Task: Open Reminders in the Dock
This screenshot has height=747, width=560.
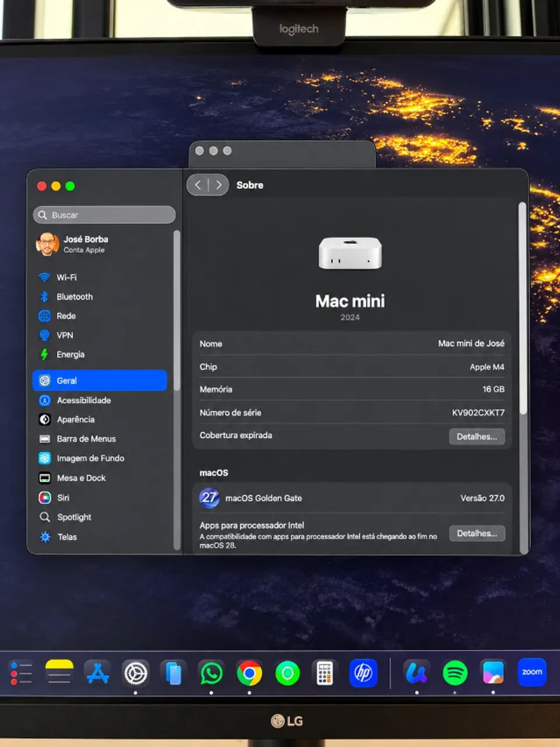Action: tap(22, 673)
